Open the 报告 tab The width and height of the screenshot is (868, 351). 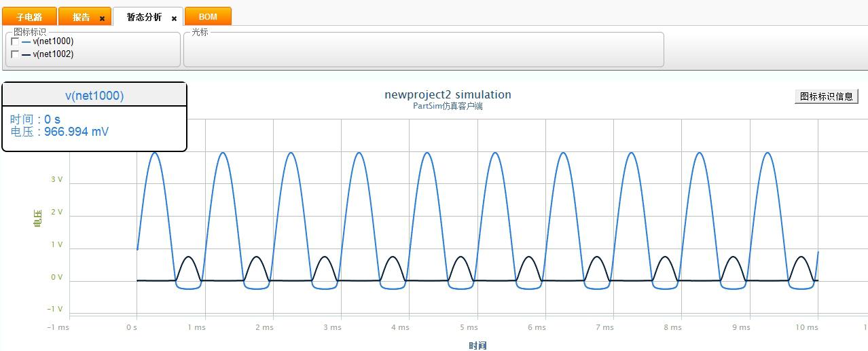click(82, 17)
